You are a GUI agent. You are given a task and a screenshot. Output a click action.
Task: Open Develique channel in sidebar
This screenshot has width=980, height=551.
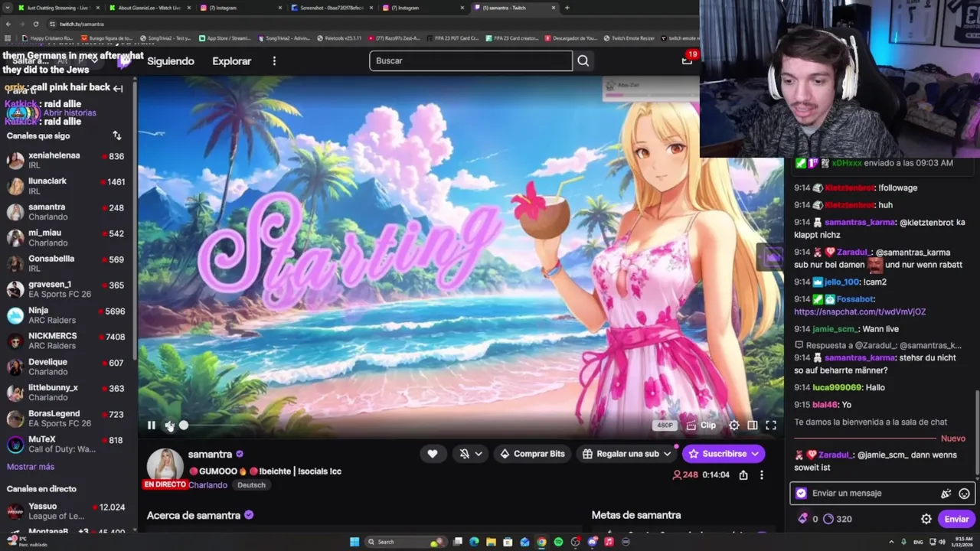[x=67, y=367]
